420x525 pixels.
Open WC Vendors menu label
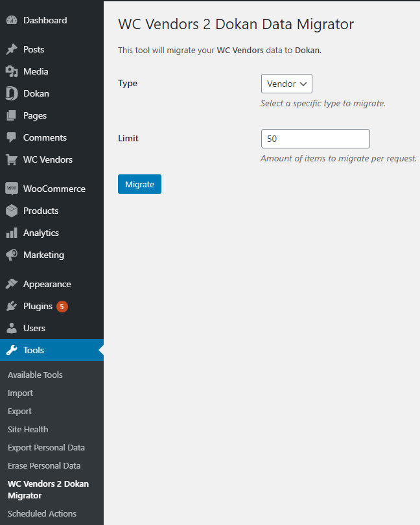coord(48,159)
